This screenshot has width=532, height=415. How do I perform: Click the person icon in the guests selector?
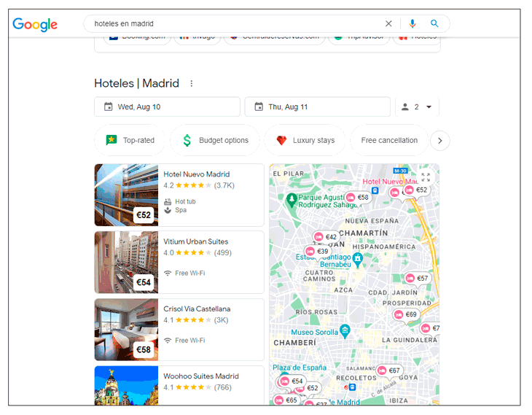(404, 107)
